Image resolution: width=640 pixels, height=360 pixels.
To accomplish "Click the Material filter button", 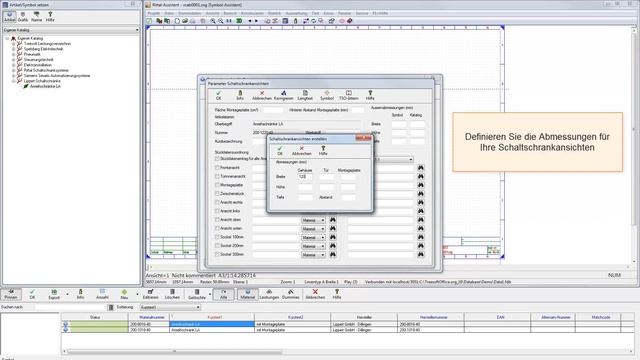I will click(247, 294).
